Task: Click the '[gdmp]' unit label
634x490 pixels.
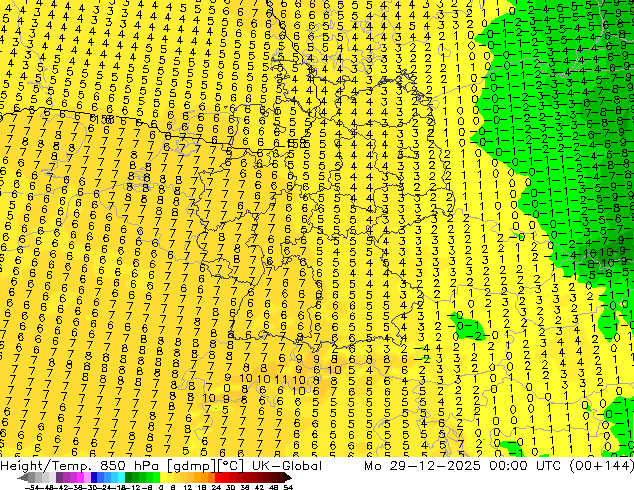Action: [x=192, y=466]
